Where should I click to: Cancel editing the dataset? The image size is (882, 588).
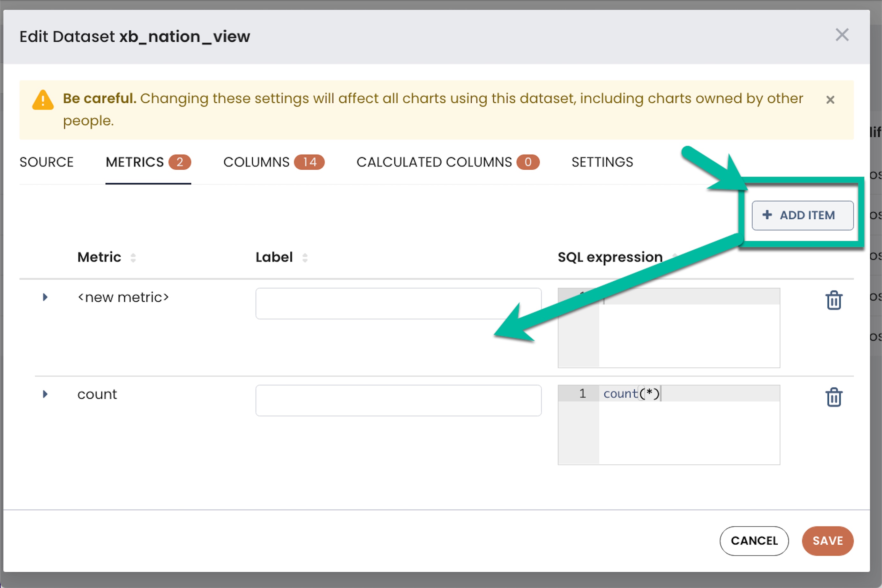click(754, 541)
